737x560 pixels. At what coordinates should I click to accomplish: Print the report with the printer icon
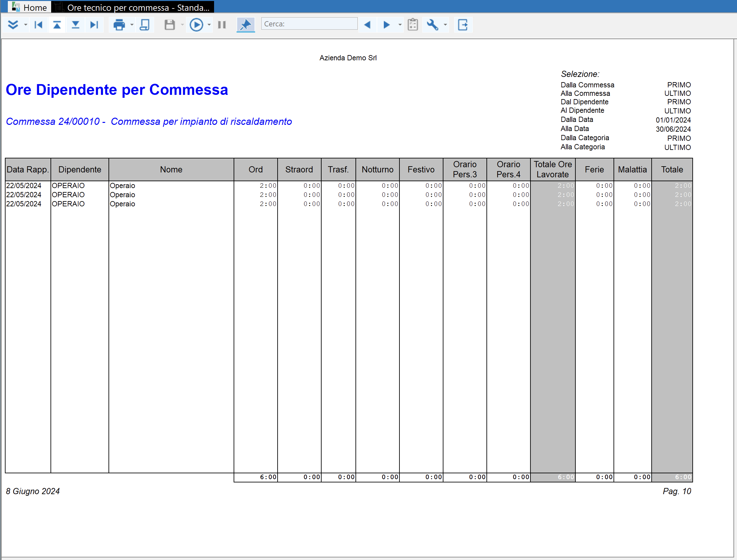(x=119, y=25)
